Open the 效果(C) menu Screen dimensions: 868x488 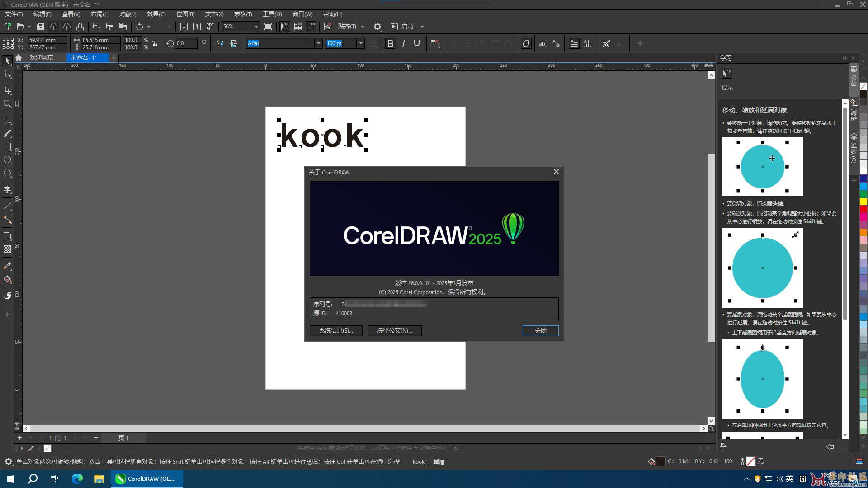tap(156, 14)
